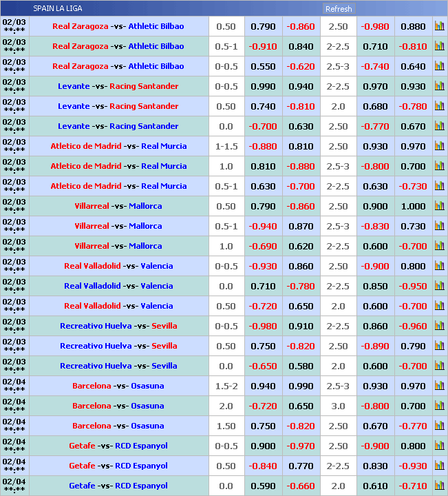
Task: Open chart icon for Real Valladolid 0.0 handicap row
Action: [x=439, y=286]
